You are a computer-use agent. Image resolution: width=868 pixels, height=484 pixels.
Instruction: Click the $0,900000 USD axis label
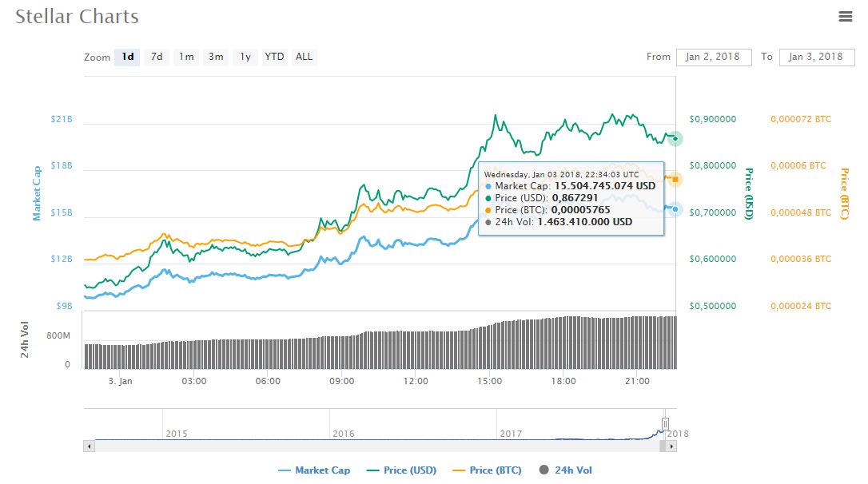click(712, 120)
